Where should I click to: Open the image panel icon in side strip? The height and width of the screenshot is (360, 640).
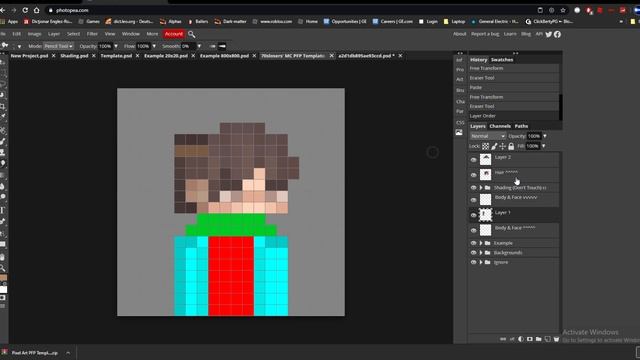(x=459, y=133)
